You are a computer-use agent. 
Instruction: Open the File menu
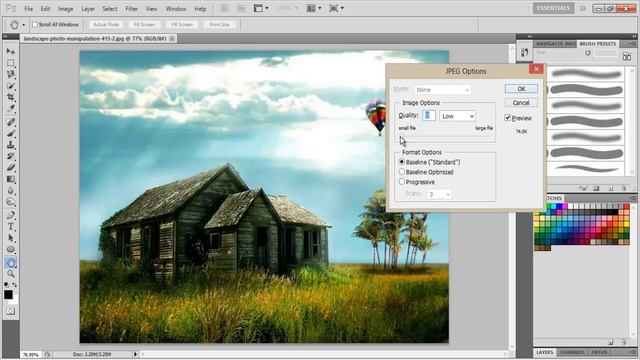click(x=28, y=9)
